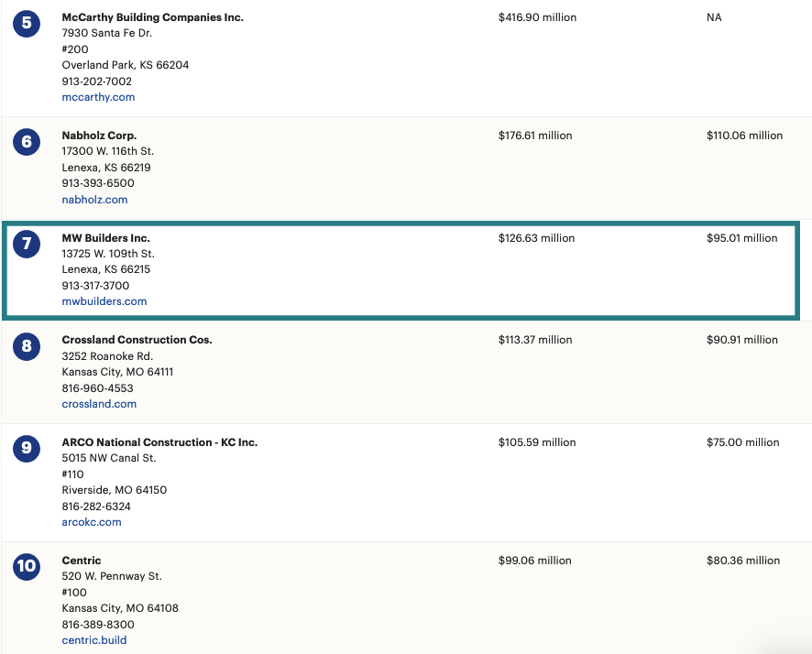Click the Centric company name

tap(82, 561)
